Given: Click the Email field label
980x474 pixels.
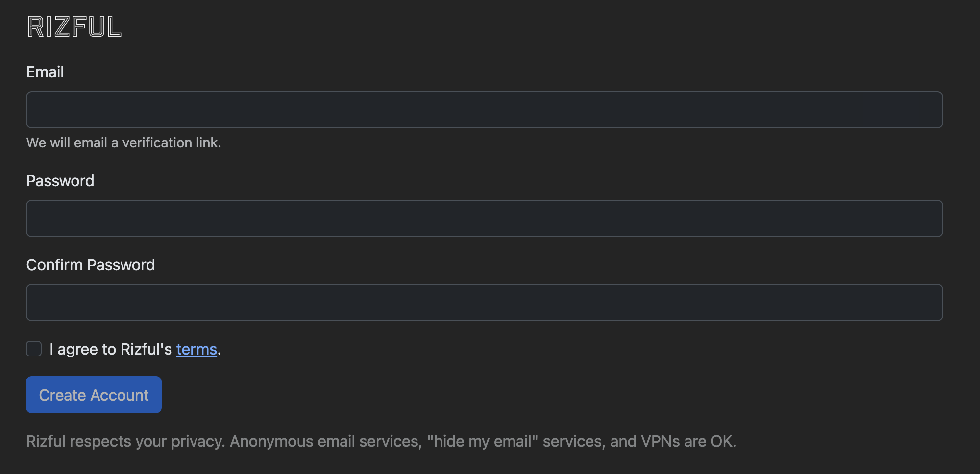Looking at the screenshot, I should (x=45, y=72).
